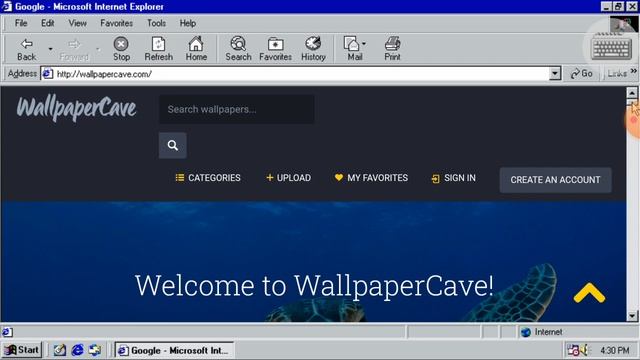This screenshot has width=640, height=360.
Task: Click the yellow scroll-to-top chevron
Action: [589, 293]
